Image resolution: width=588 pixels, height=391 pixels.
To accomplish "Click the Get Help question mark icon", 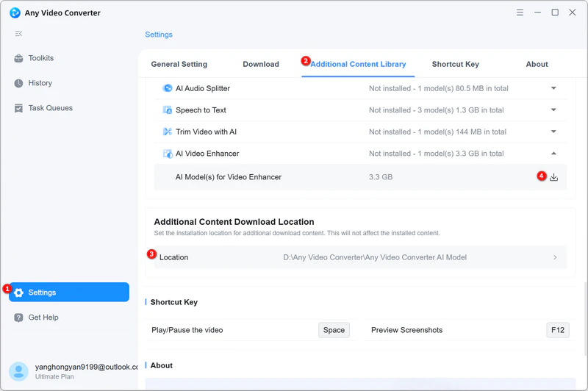I will coord(18,318).
